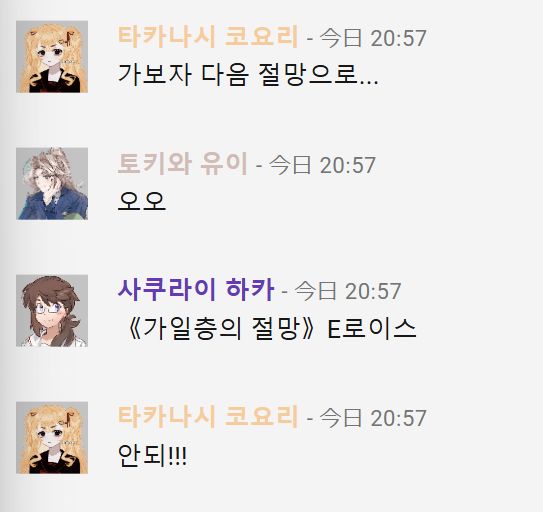Select the purple 사쿠라이 하카 username
The width and height of the screenshot is (543, 512).
click(196, 290)
